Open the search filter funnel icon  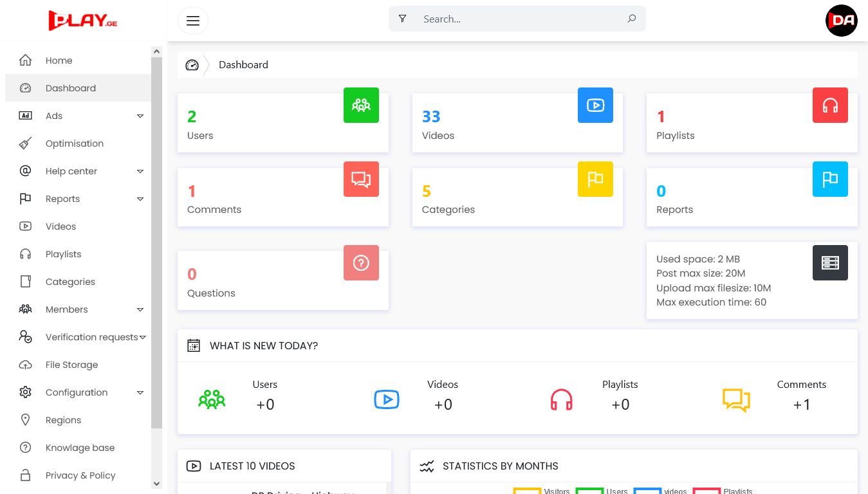(x=403, y=19)
